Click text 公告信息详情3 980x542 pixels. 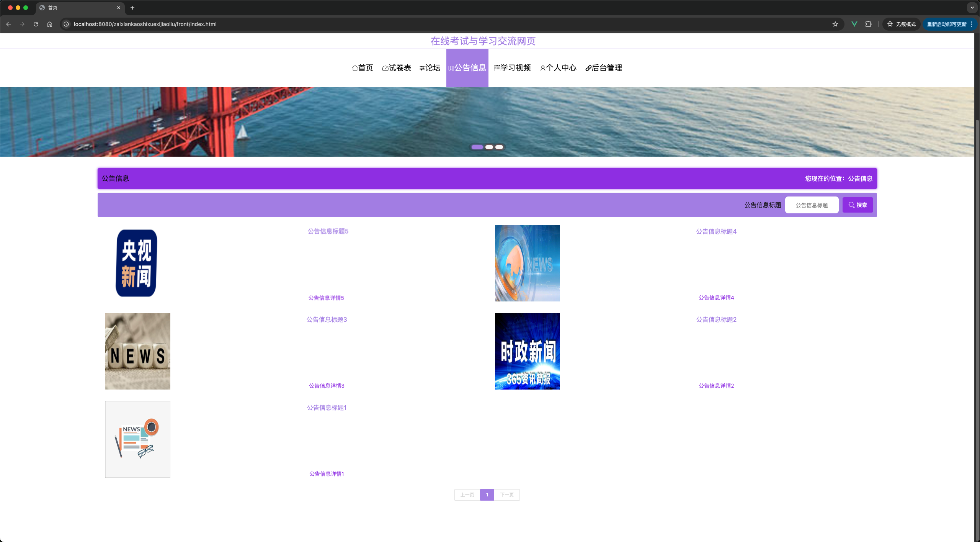click(327, 386)
